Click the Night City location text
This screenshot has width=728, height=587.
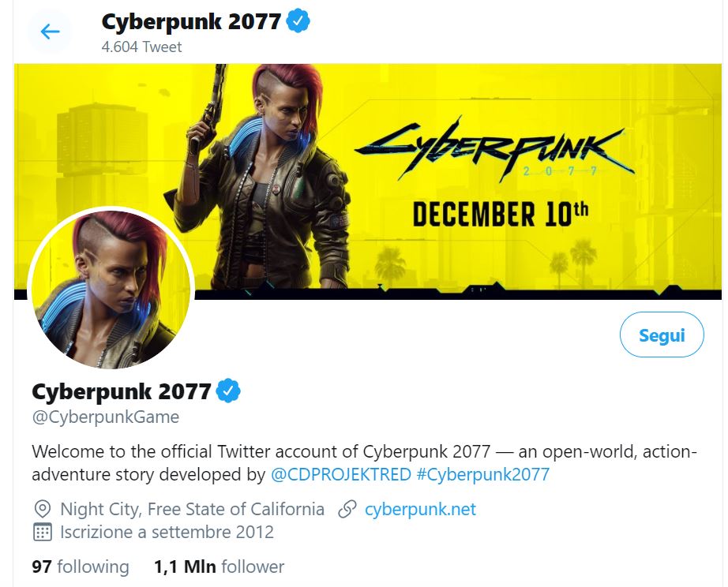pyautogui.click(x=192, y=509)
